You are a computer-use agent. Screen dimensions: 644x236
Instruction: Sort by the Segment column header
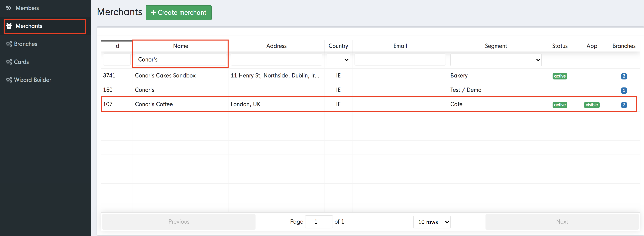(x=496, y=46)
